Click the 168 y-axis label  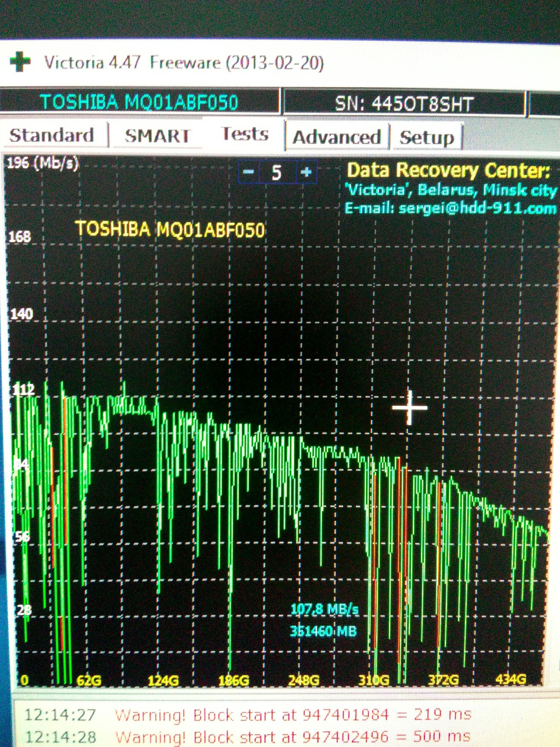pos(20,237)
